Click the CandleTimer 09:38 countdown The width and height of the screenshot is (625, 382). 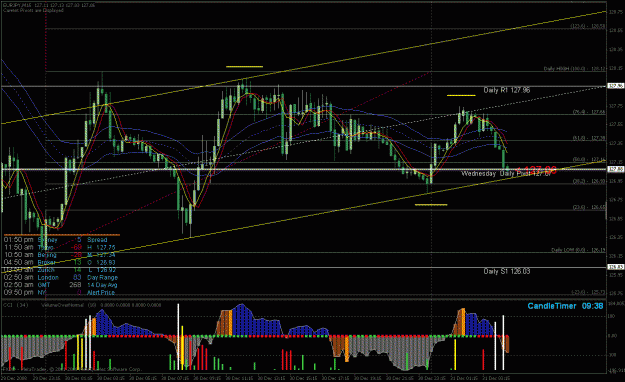tap(565, 306)
